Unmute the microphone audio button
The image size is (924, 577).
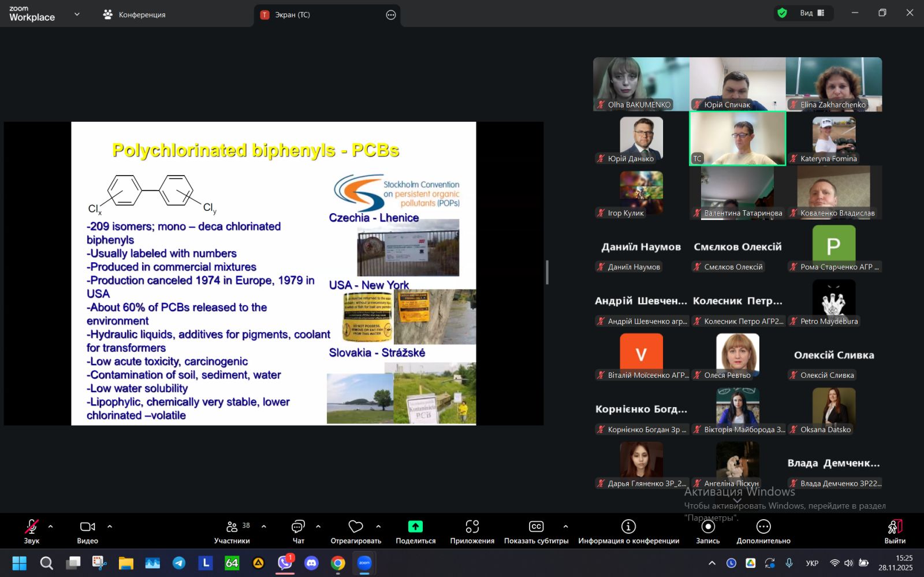[31, 527]
